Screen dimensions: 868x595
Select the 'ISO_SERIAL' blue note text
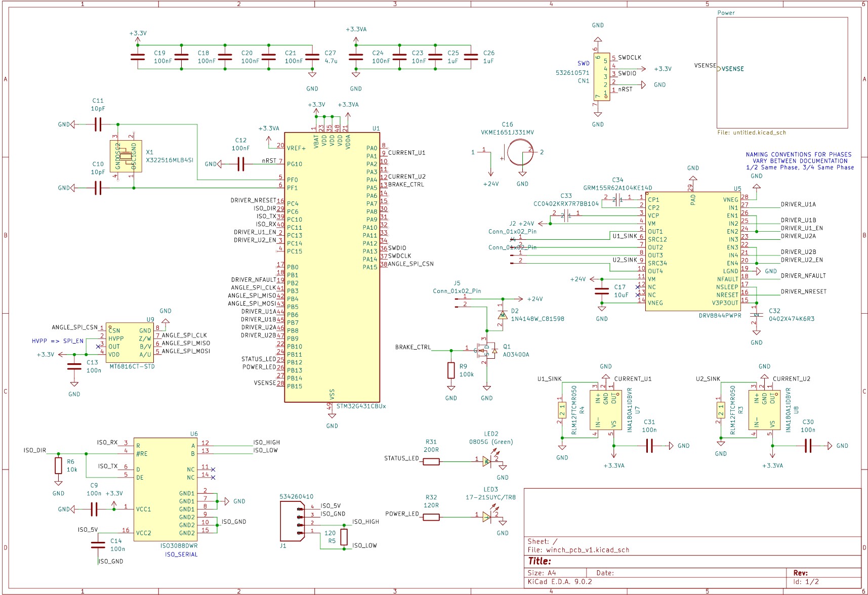[181, 555]
